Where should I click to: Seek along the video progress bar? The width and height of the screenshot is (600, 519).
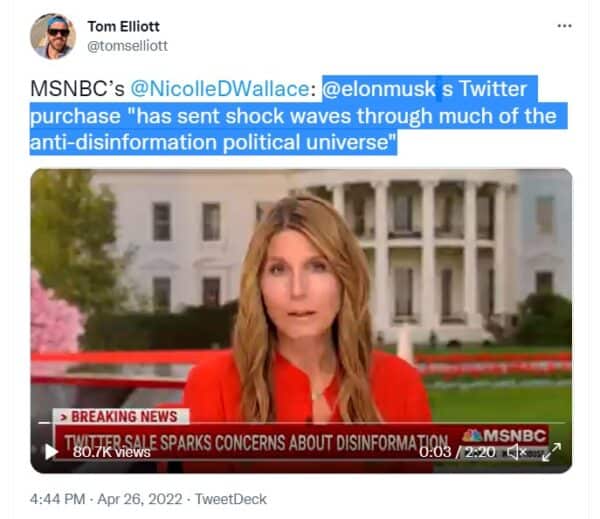302,423
